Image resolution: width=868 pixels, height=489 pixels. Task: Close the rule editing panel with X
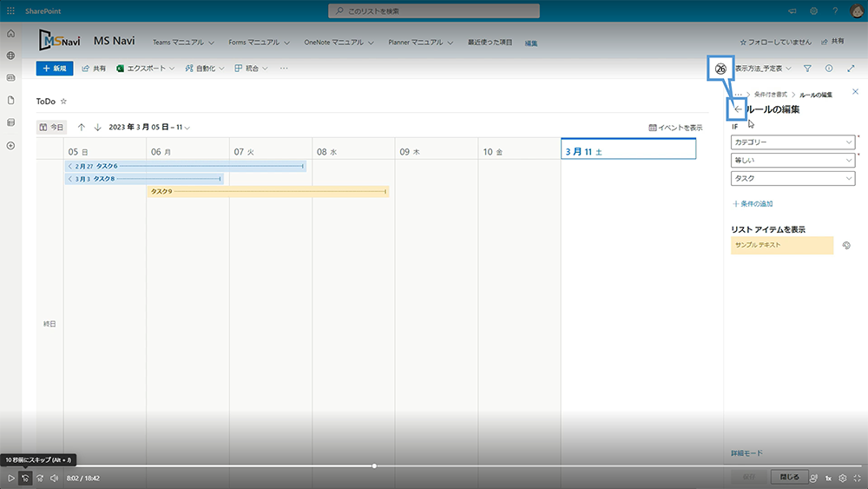[x=855, y=91]
